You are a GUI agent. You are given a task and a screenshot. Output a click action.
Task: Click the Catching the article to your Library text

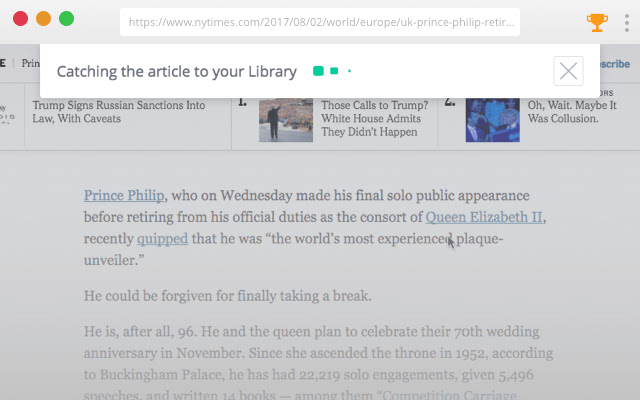[x=177, y=71]
